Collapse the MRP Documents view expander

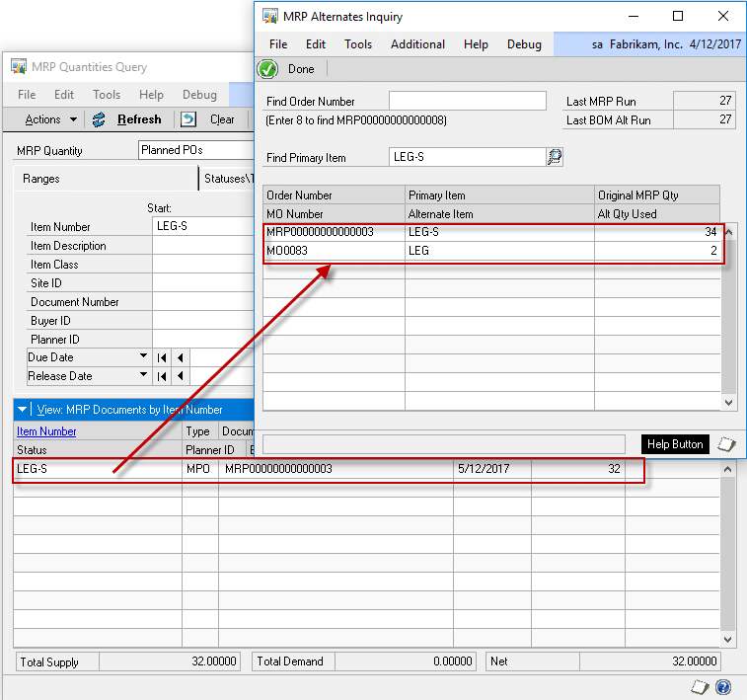23,409
